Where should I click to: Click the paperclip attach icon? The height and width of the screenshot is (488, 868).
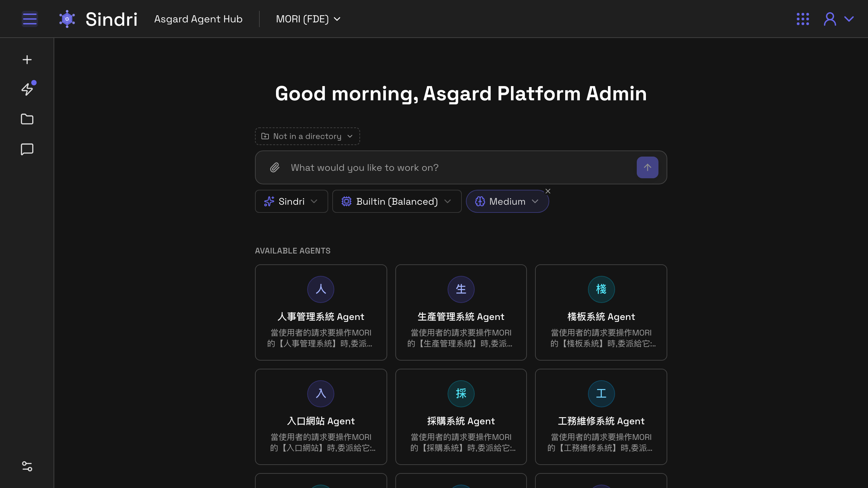click(275, 167)
